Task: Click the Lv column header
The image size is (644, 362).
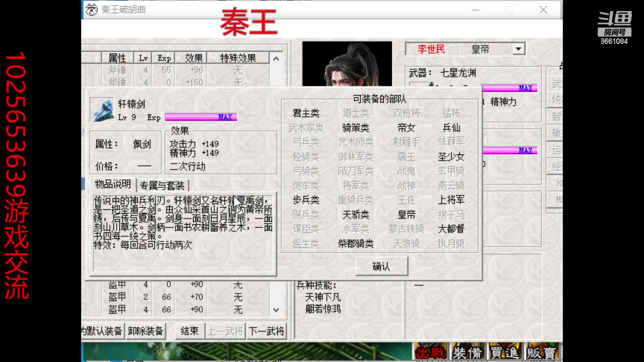Action: 143,58
